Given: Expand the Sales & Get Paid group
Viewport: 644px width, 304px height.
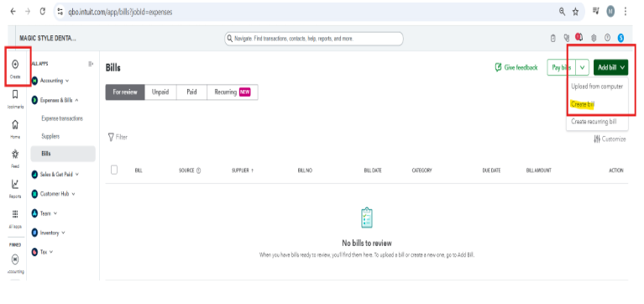Looking at the screenshot, I should 55,174.
